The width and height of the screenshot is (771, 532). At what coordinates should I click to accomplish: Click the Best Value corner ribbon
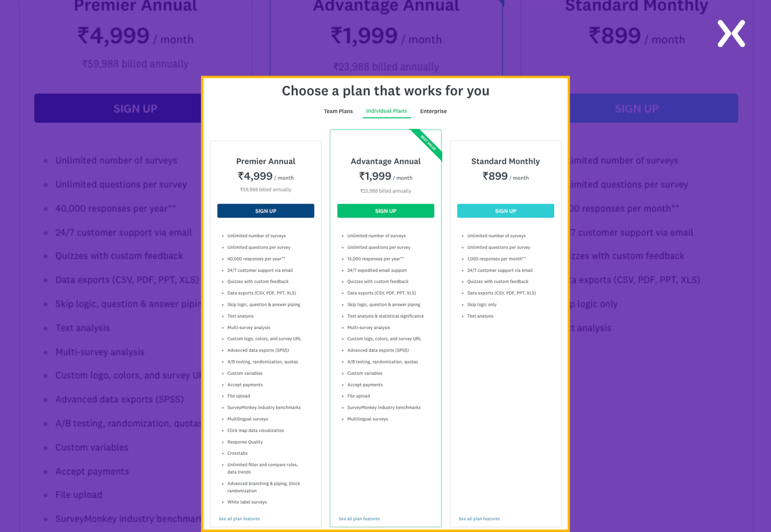coord(428,143)
